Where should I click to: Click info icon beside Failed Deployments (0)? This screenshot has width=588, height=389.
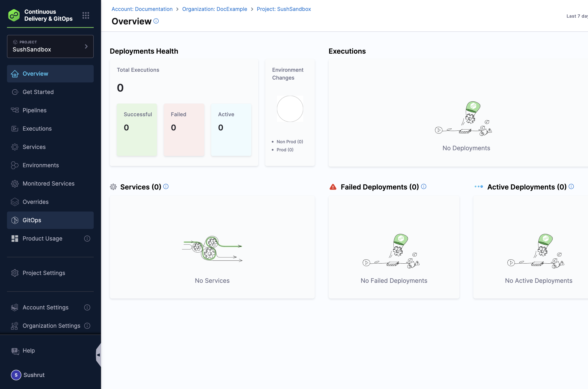click(x=424, y=187)
